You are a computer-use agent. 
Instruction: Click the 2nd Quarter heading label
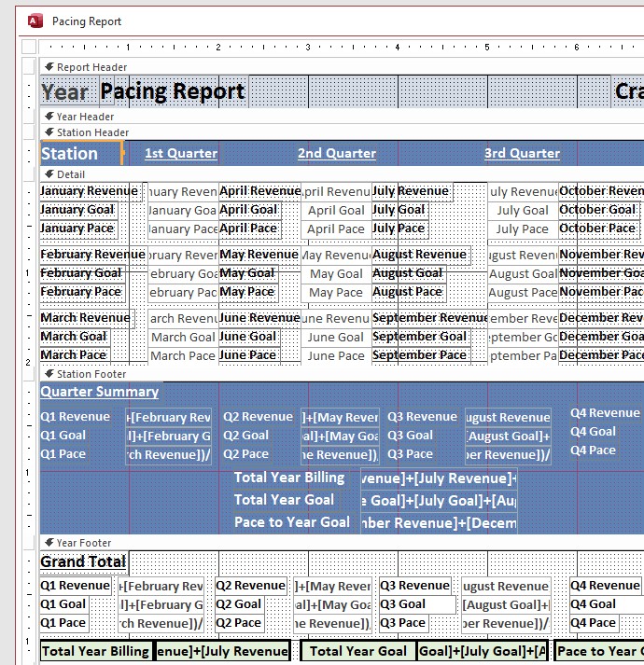[337, 153]
